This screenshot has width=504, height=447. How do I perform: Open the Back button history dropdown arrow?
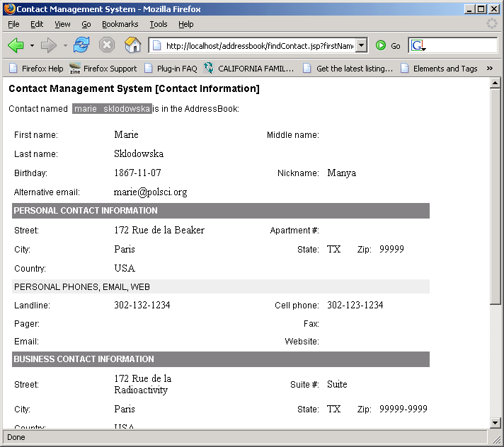32,46
